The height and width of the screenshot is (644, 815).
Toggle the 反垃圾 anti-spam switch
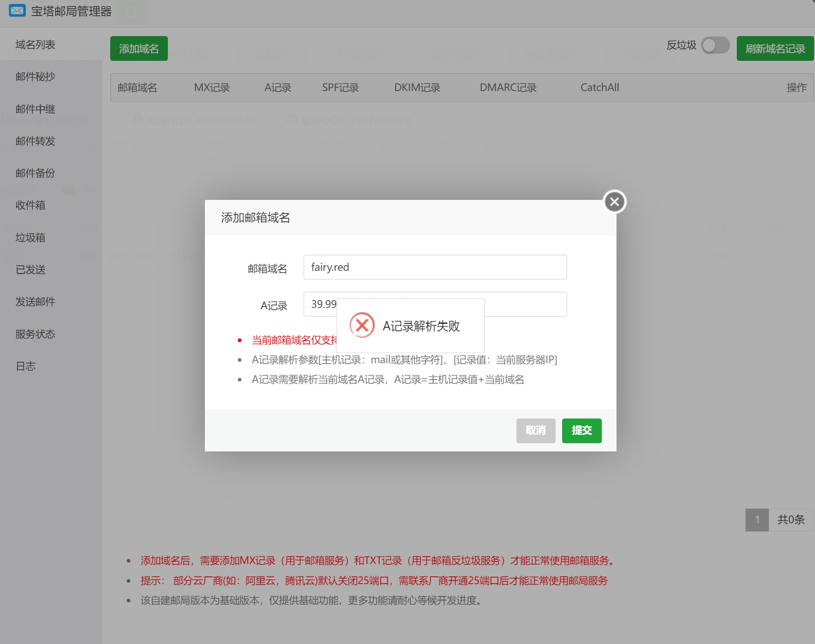pyautogui.click(x=716, y=45)
